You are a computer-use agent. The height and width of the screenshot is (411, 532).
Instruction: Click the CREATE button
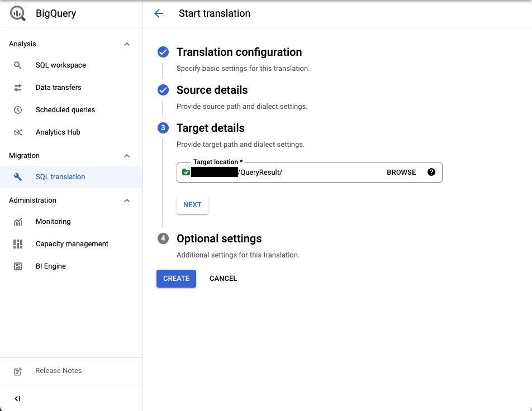tap(176, 278)
